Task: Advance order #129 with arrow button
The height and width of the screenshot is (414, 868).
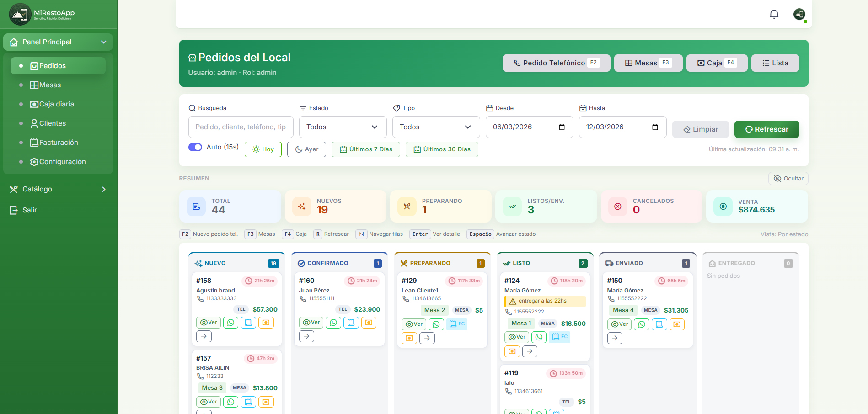Action: 427,338
